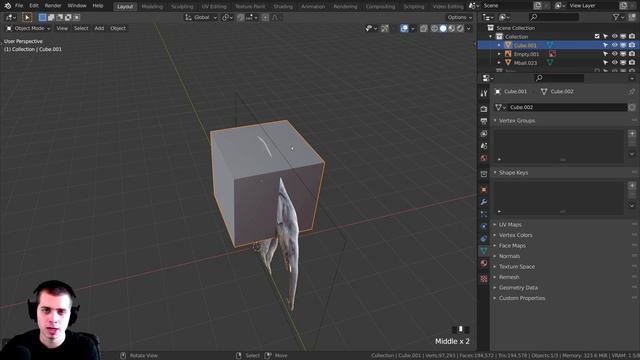640x360 pixels.
Task: Collapse the Collection tree in outliner
Action: coord(491,37)
